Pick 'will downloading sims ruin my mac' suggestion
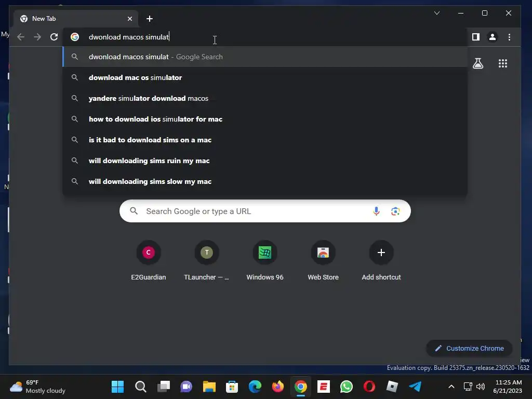The height and width of the screenshot is (399, 532). click(x=265, y=161)
